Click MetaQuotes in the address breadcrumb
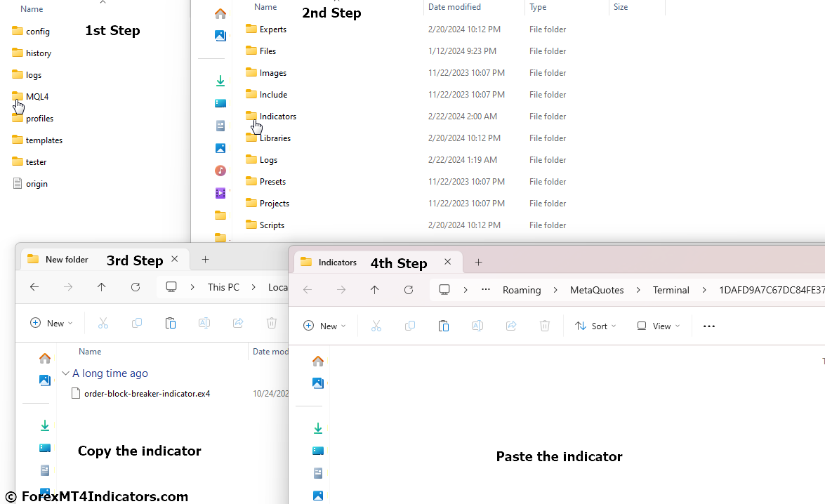 (x=596, y=290)
